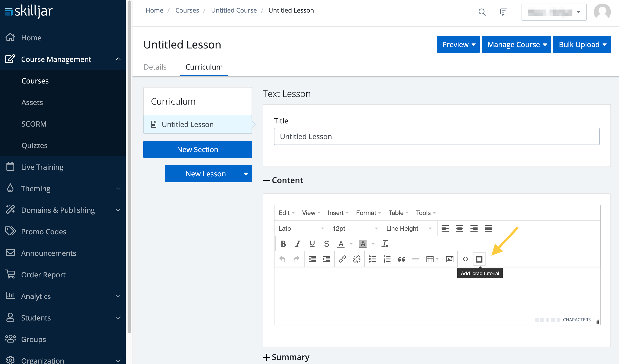Insert a link using the chain icon
The height and width of the screenshot is (364, 619).
pos(342,259)
